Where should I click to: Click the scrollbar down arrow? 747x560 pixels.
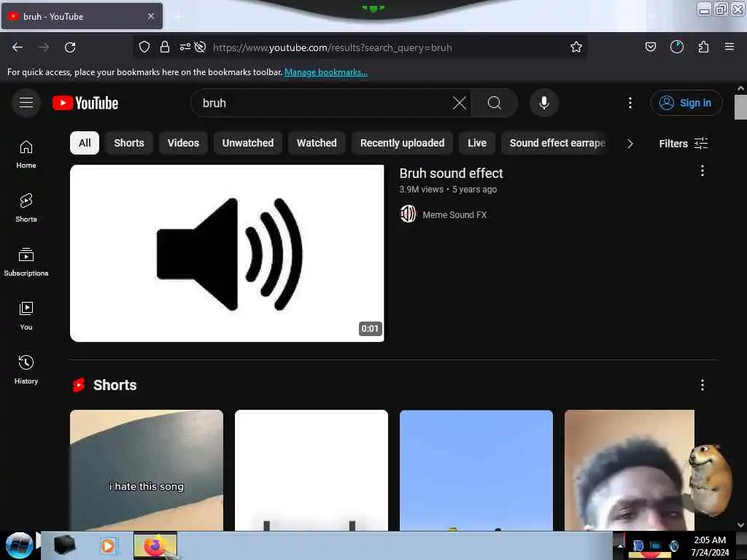point(740,525)
